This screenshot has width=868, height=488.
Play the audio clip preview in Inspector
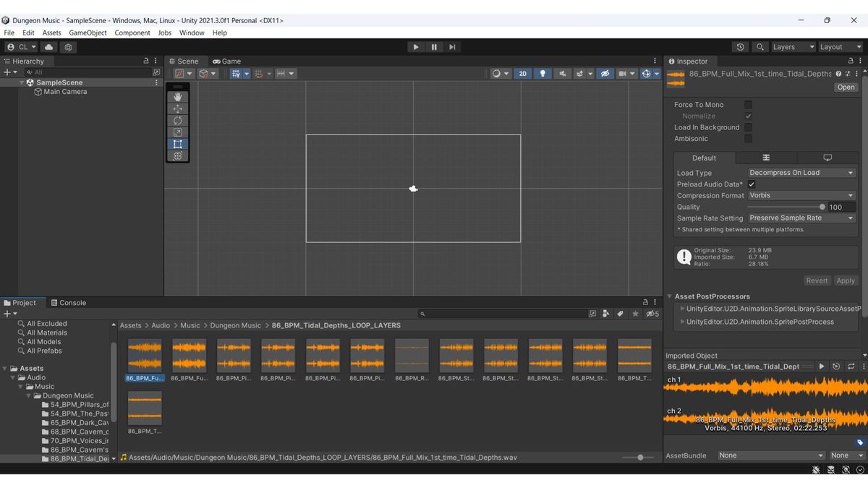[x=822, y=367]
